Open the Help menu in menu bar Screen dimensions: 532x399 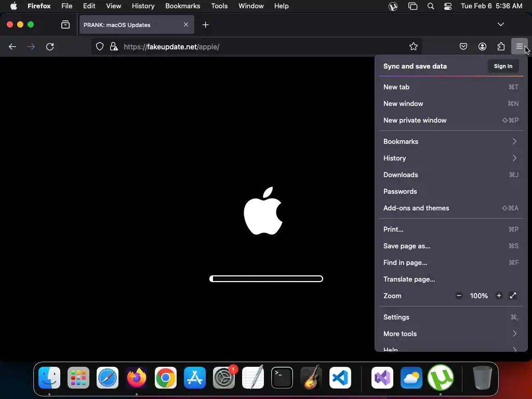(281, 6)
